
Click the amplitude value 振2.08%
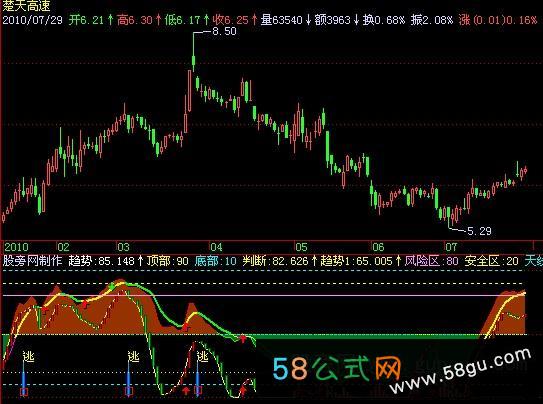point(432,20)
